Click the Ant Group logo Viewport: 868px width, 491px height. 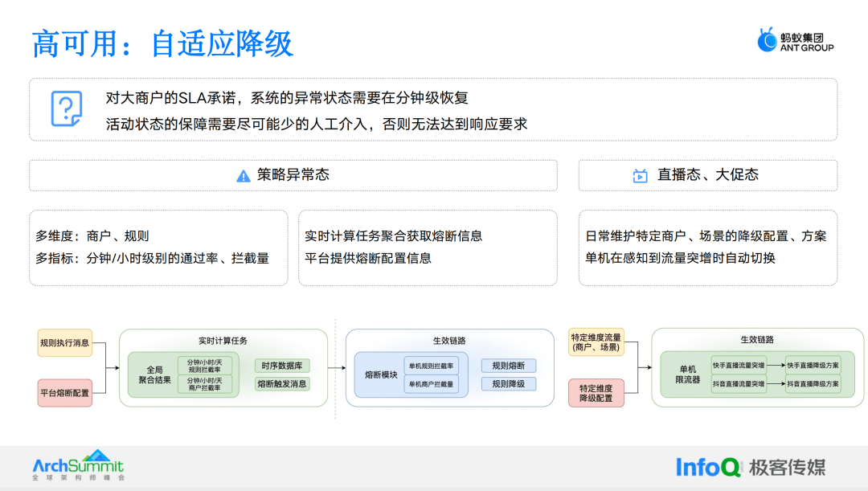click(795, 40)
